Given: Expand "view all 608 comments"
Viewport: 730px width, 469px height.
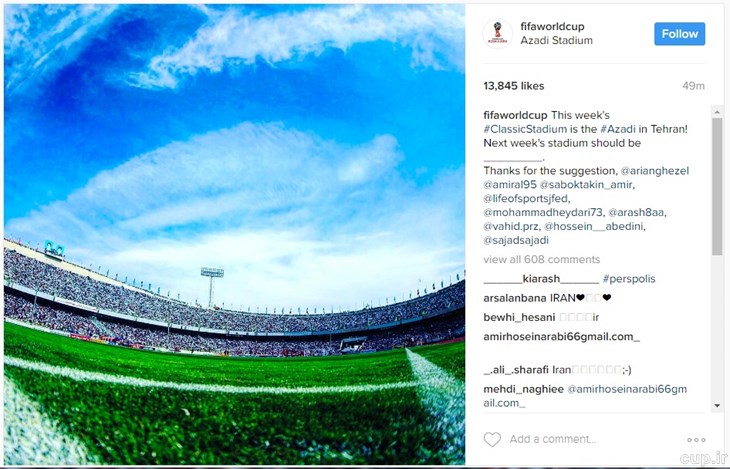Looking at the screenshot, I should tap(541, 259).
